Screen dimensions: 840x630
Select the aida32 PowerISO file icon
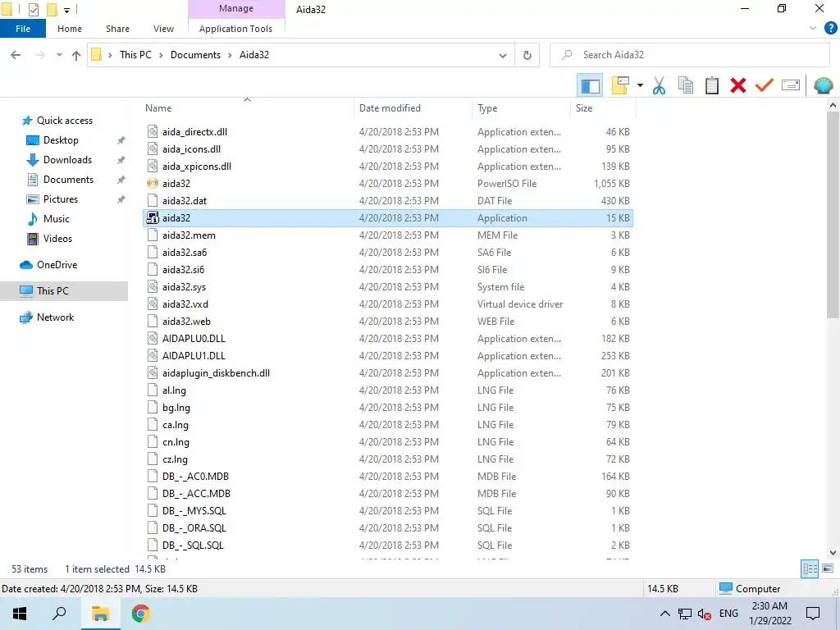coord(153,183)
